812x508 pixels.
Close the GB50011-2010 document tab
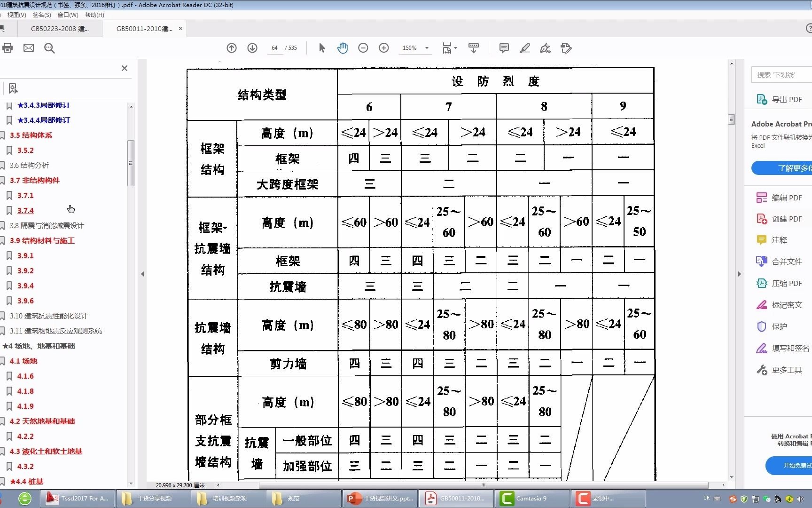click(x=180, y=29)
